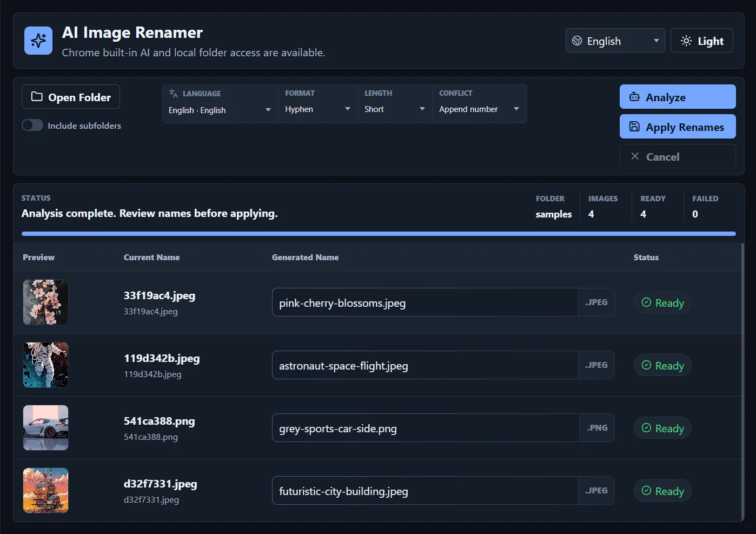Click the check icon in 119d342b.jpeg Ready badge
This screenshot has height=534, width=756.
click(646, 365)
